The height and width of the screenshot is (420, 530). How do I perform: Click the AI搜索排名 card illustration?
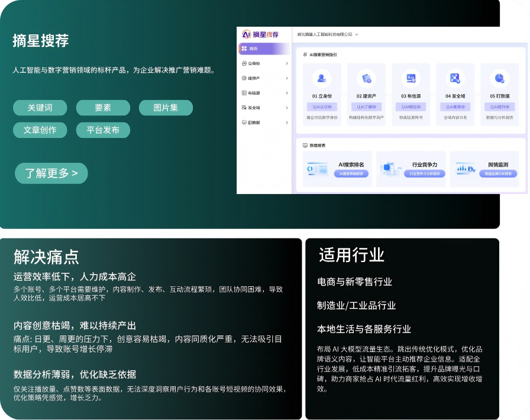point(318,169)
